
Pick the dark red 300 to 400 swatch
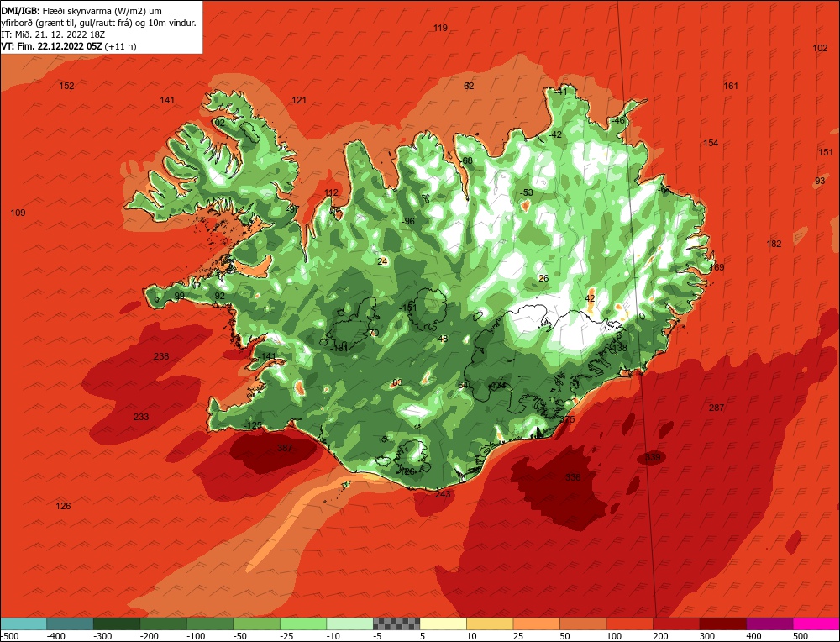click(722, 624)
